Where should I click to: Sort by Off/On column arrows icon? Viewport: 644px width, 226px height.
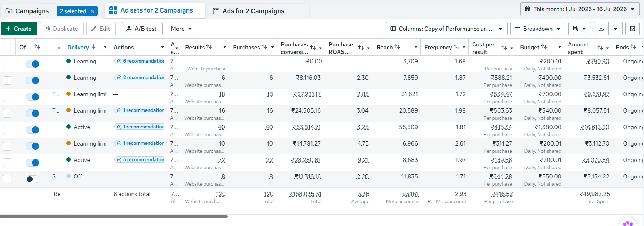[x=37, y=47]
